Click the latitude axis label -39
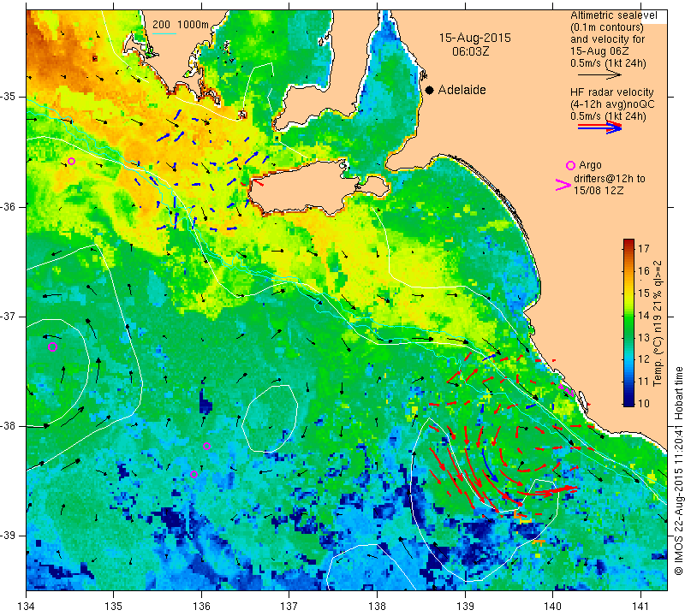The width and height of the screenshot is (685, 616). pyautogui.click(x=9, y=536)
